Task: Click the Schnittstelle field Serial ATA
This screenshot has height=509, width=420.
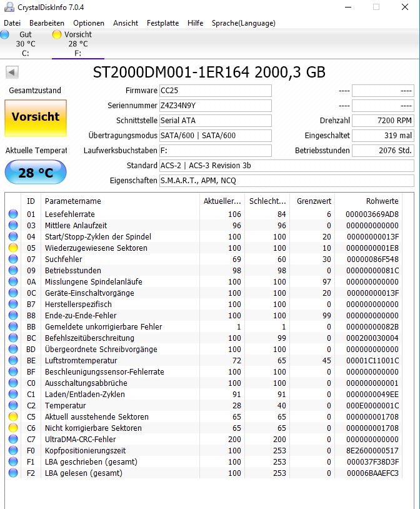Action: (216, 121)
